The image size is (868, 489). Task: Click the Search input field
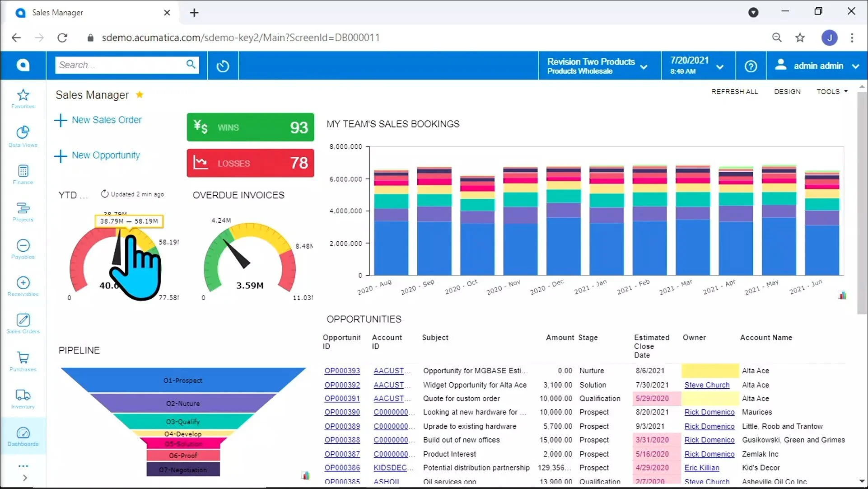pyautogui.click(x=120, y=65)
